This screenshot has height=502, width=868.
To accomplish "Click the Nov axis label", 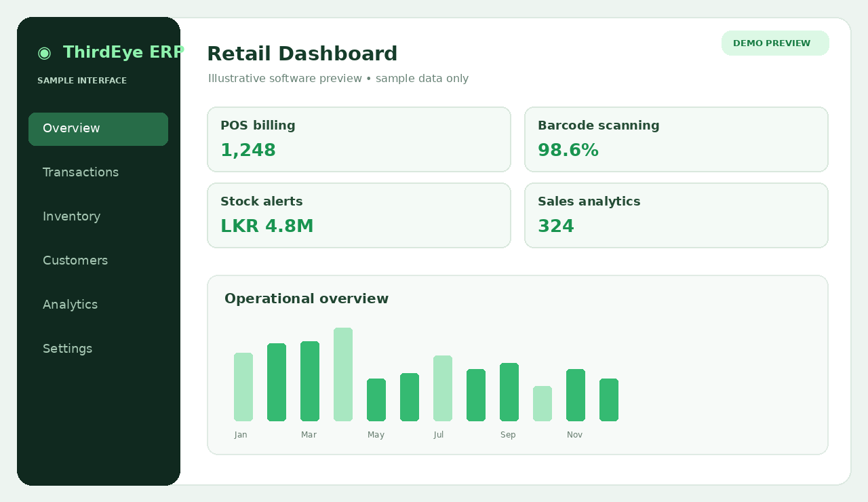I will (574, 435).
